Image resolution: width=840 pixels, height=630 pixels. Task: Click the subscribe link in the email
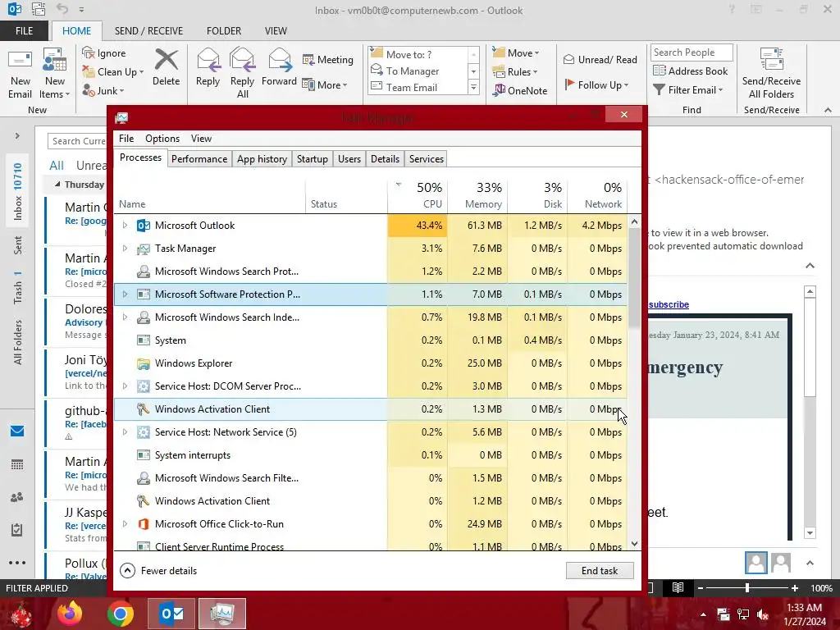[x=669, y=304]
